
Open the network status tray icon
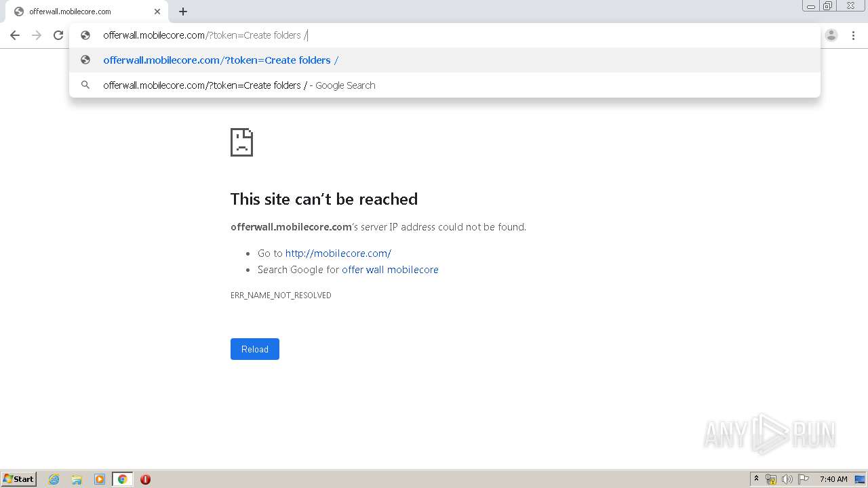click(771, 479)
